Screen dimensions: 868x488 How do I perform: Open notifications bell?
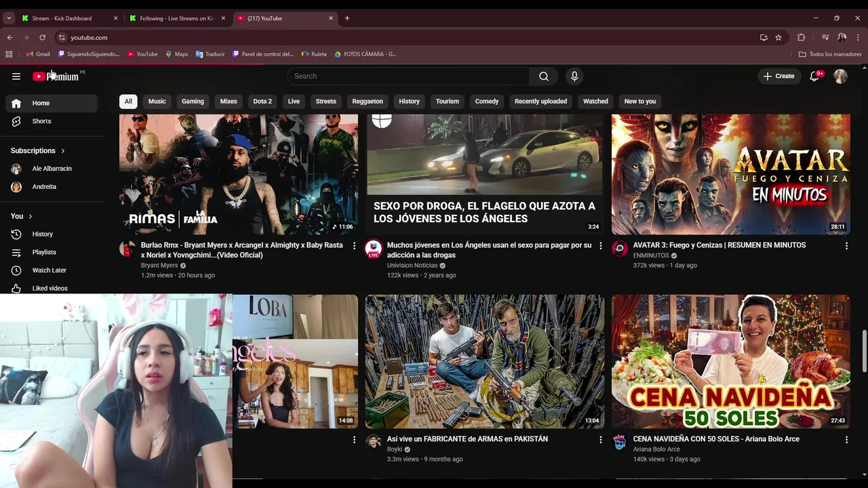(x=815, y=77)
